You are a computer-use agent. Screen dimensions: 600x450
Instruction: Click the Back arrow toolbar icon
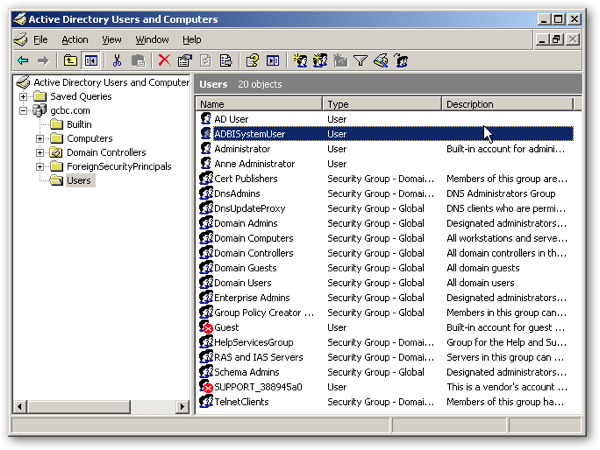click(23, 60)
